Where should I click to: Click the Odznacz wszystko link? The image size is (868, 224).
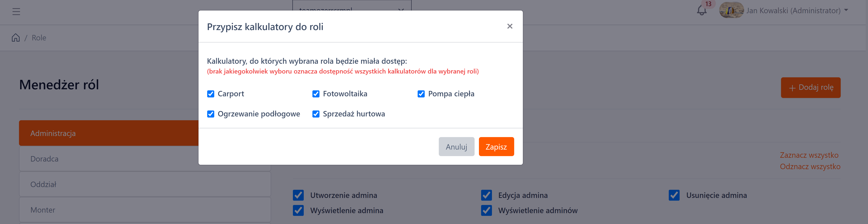[810, 167]
